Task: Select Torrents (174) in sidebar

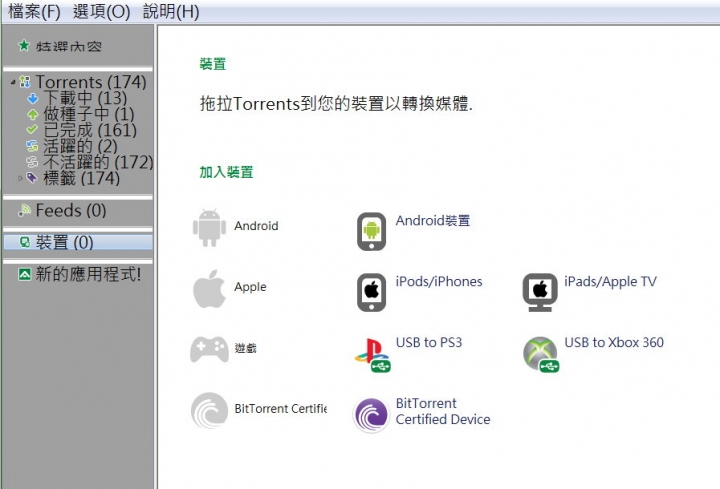Action: [x=91, y=82]
